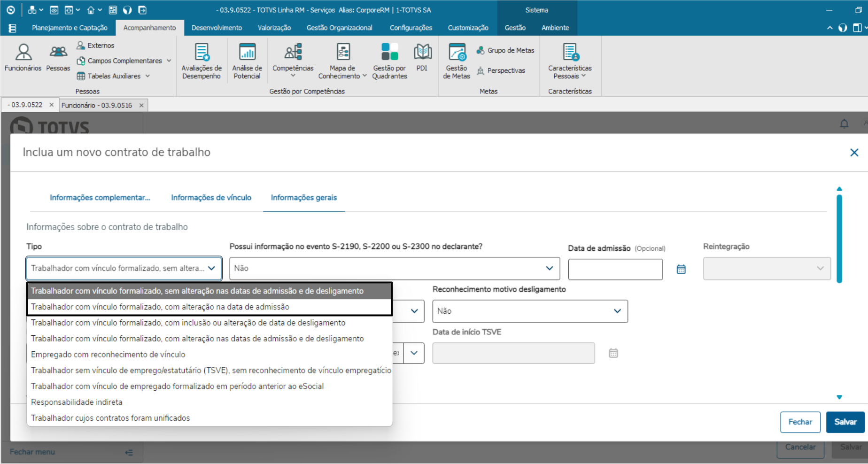
Task: Open Análise de Potencial
Action: (247, 61)
